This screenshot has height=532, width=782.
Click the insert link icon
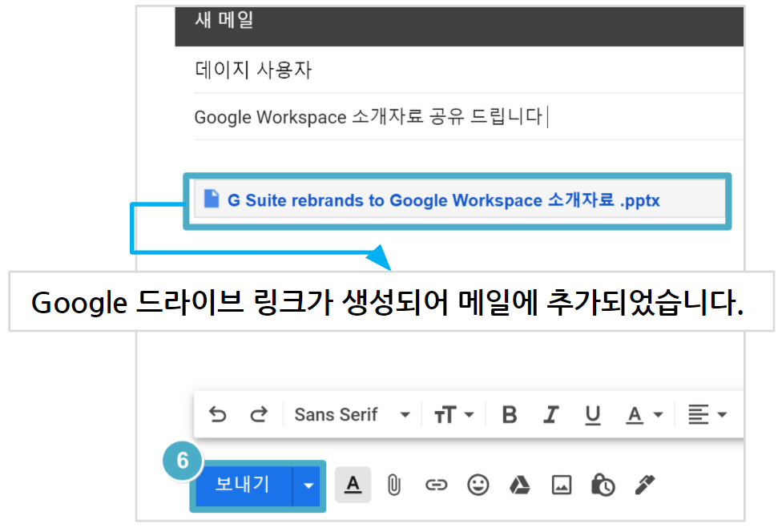(x=436, y=485)
